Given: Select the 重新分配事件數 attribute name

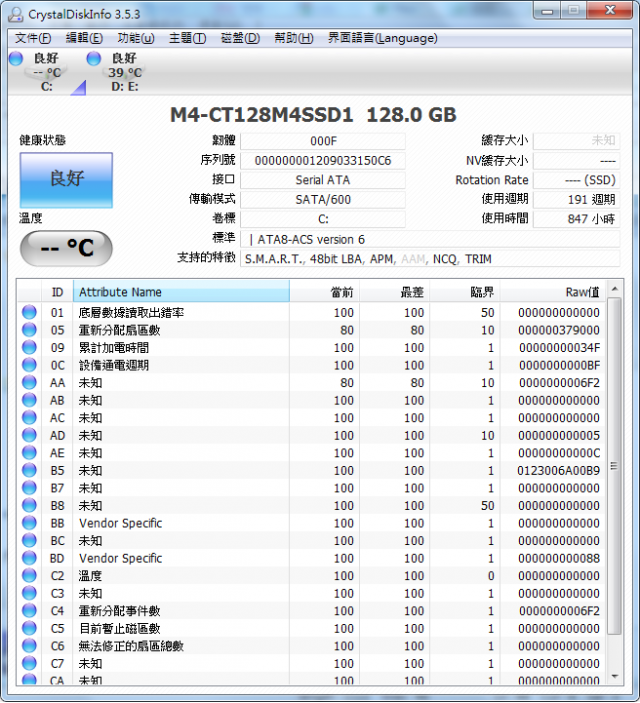Looking at the screenshot, I should pyautogui.click(x=120, y=611).
